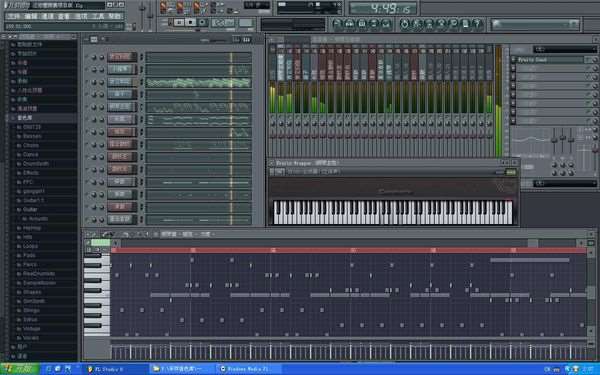Open the Step Sequencer view shortcut icon
Image resolution: width=600 pixels, height=375 pixels.
[349, 24]
